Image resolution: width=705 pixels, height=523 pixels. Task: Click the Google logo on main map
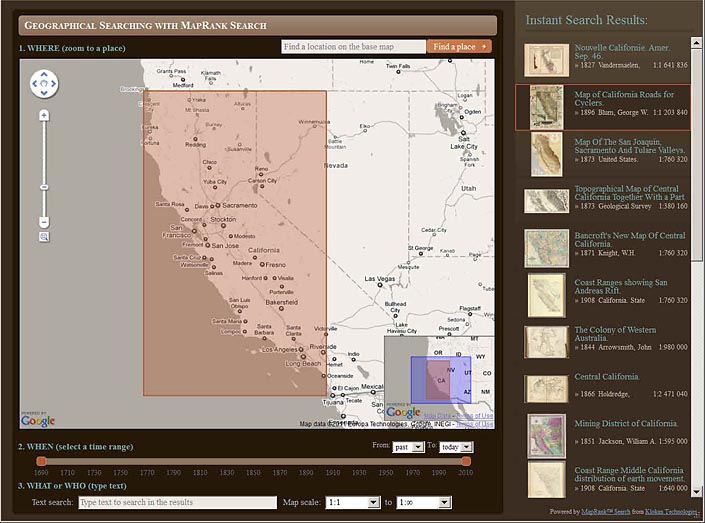(x=38, y=420)
